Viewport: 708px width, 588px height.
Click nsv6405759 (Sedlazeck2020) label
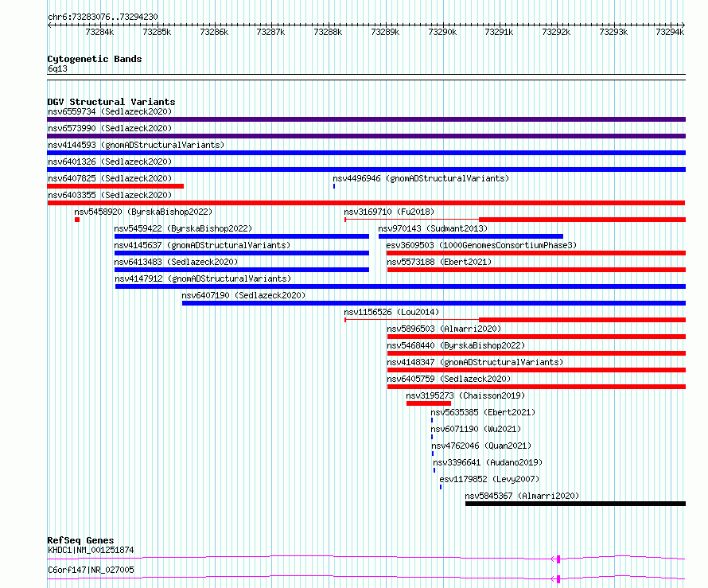pos(449,379)
